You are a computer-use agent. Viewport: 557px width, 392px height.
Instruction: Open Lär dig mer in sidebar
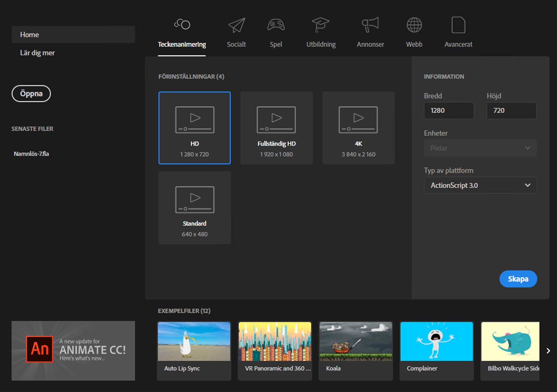(37, 53)
